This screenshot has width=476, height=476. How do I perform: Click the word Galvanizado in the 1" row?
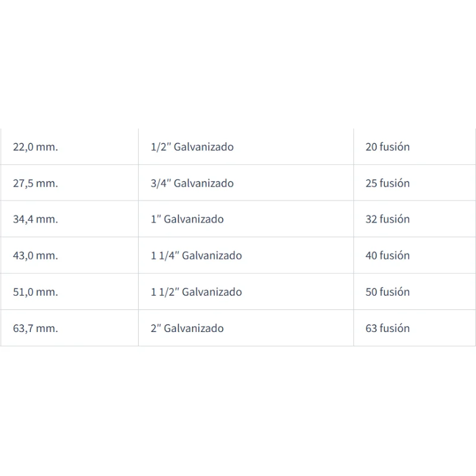[194, 219]
